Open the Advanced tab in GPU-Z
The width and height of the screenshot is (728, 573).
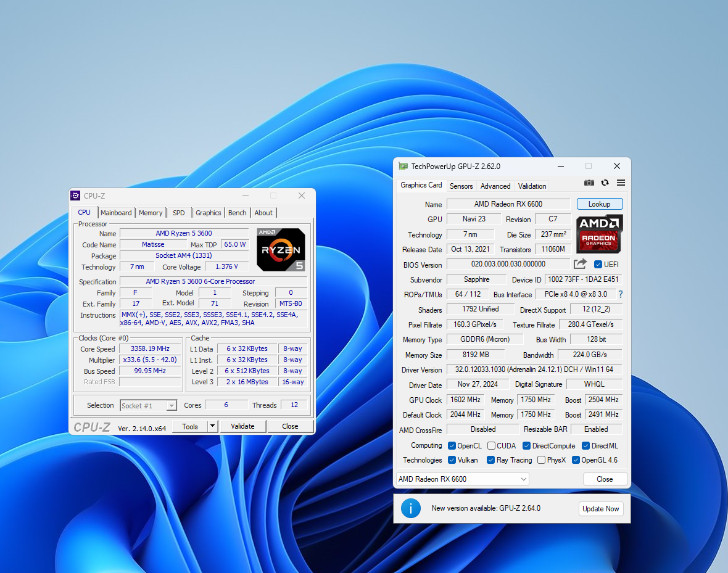click(495, 186)
